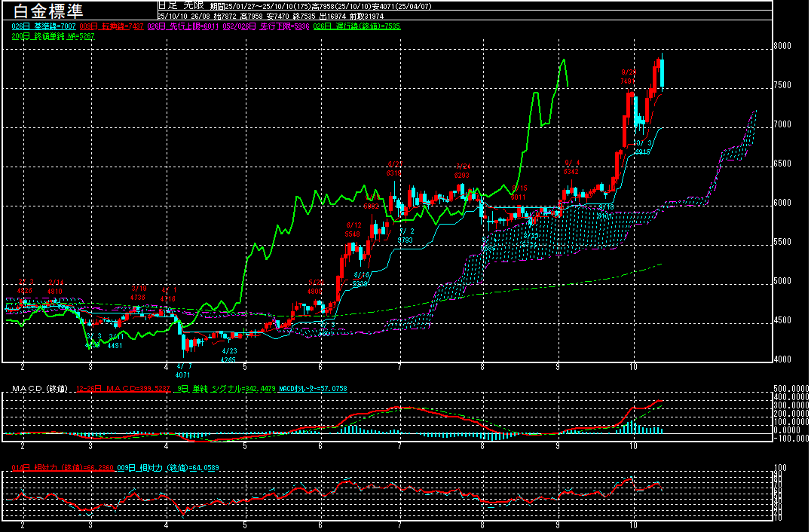Click the 9/29 high price annotation

(629, 76)
